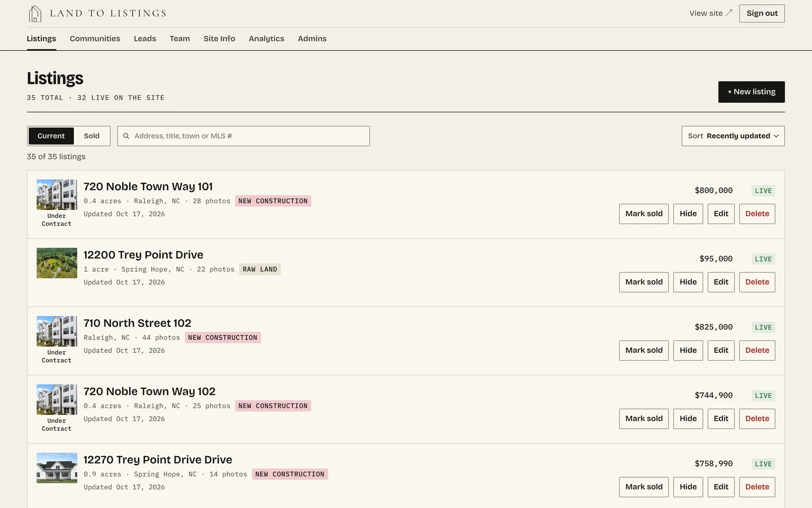Hide 720 Noble Town Way 101 listing
This screenshot has width=812, height=508.
(688, 214)
